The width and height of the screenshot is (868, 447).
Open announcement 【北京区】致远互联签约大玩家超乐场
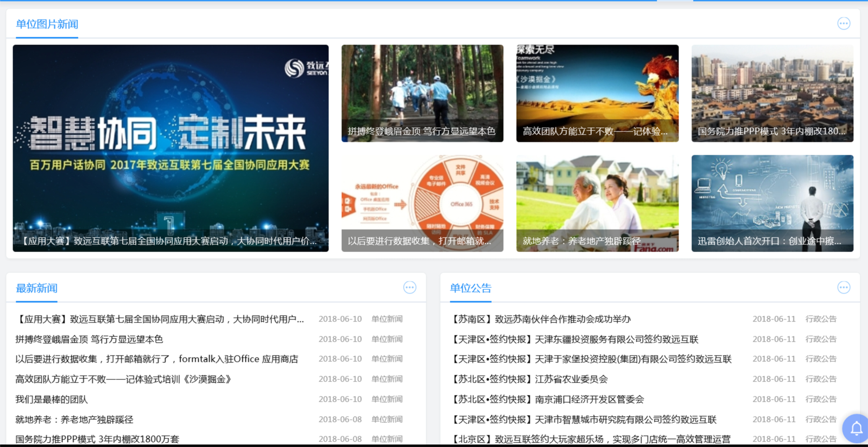[590, 439]
